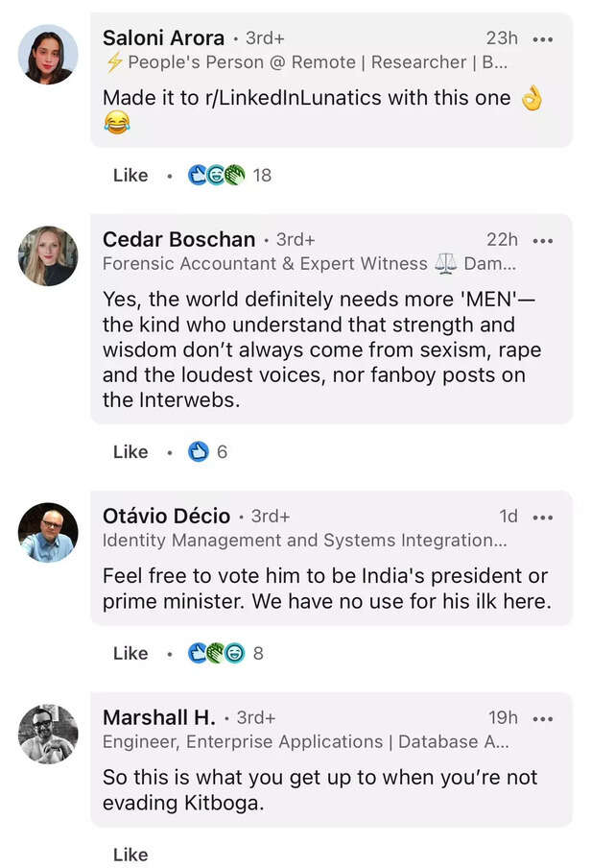Image resolution: width=591 pixels, height=868 pixels.
Task: Like Marshall H.'s comment
Action: point(130,855)
